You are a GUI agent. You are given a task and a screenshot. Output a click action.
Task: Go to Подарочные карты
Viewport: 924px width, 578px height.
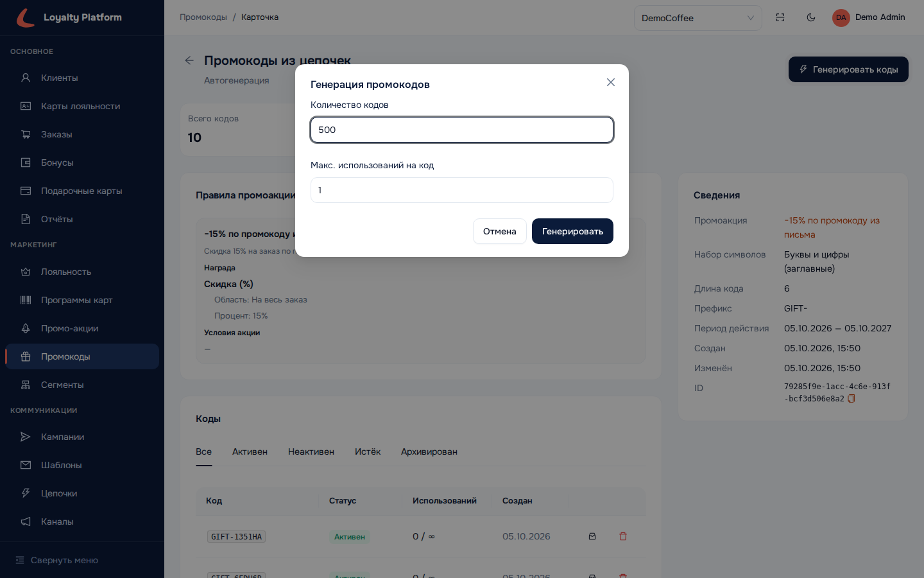(82, 191)
